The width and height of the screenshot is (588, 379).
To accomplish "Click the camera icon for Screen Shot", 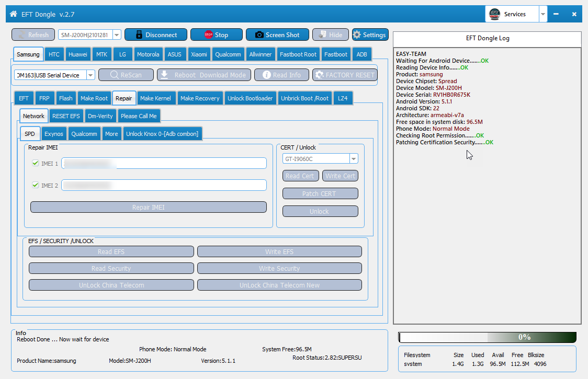I will pos(259,35).
